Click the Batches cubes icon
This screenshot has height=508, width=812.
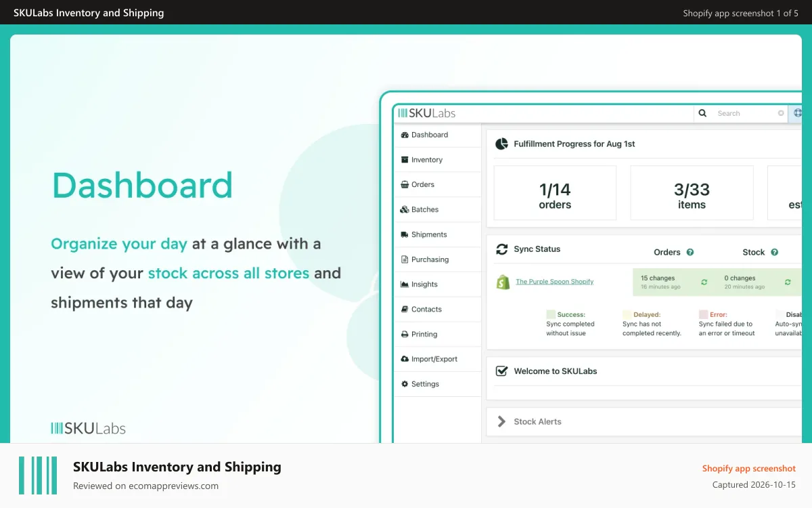(405, 209)
